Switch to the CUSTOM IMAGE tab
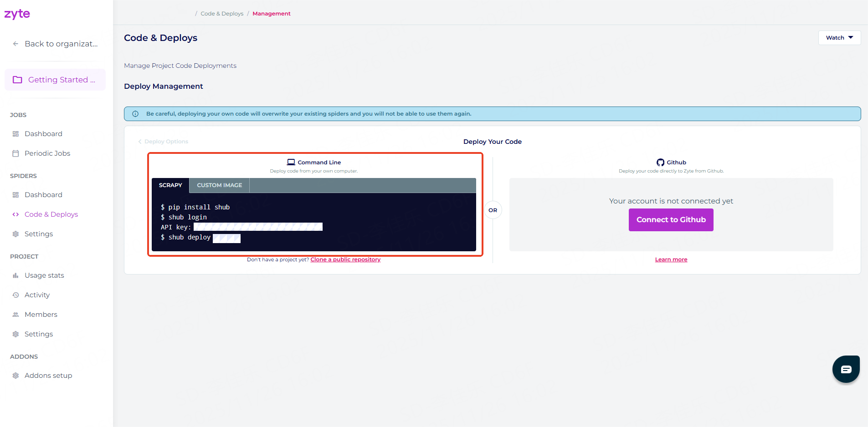The width and height of the screenshot is (868, 427). [x=219, y=185]
